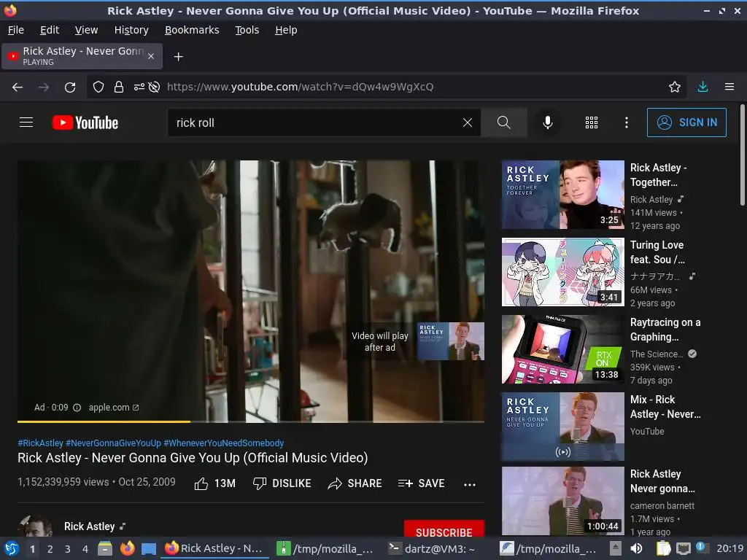
Task: Open Together Forever video thumbnail
Action: click(x=562, y=194)
